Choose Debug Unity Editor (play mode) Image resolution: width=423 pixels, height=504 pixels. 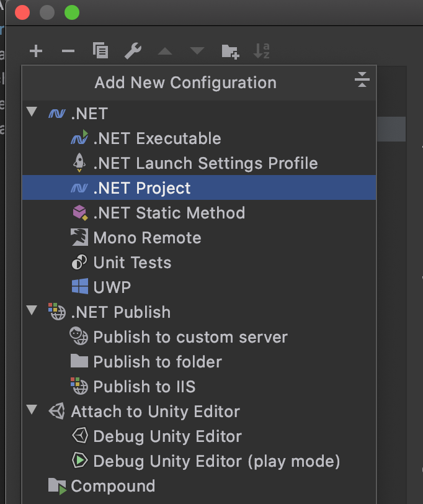199,461
